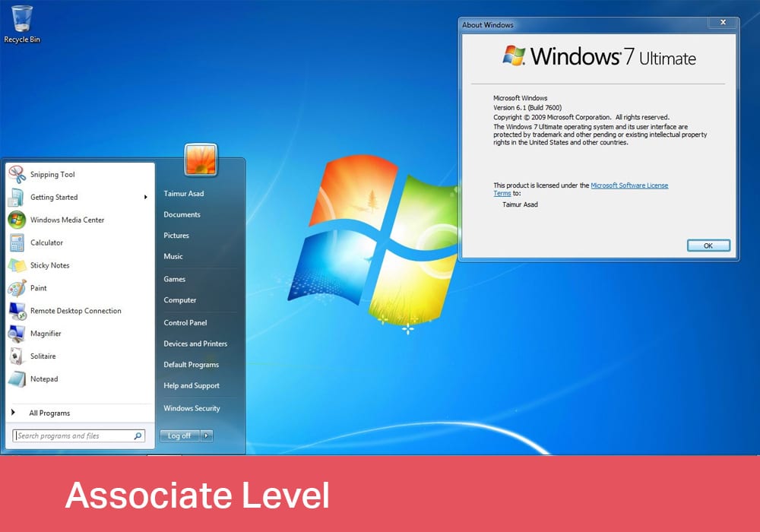Click OK in About Windows dialog

[x=708, y=245]
